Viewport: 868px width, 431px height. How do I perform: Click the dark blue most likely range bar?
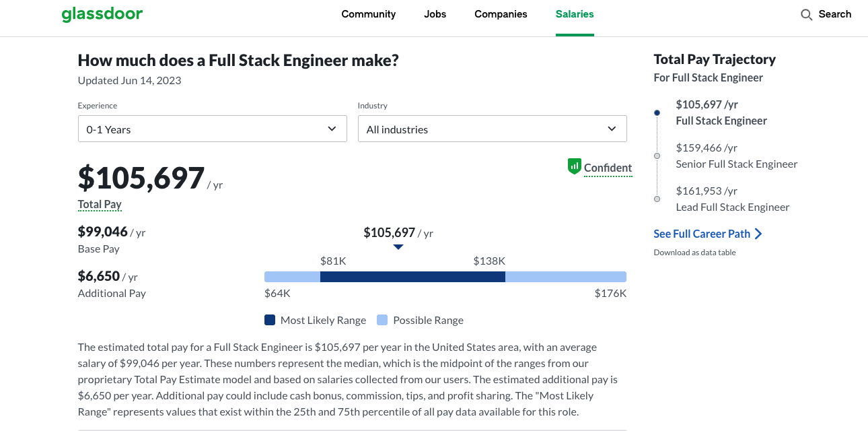[x=412, y=277]
